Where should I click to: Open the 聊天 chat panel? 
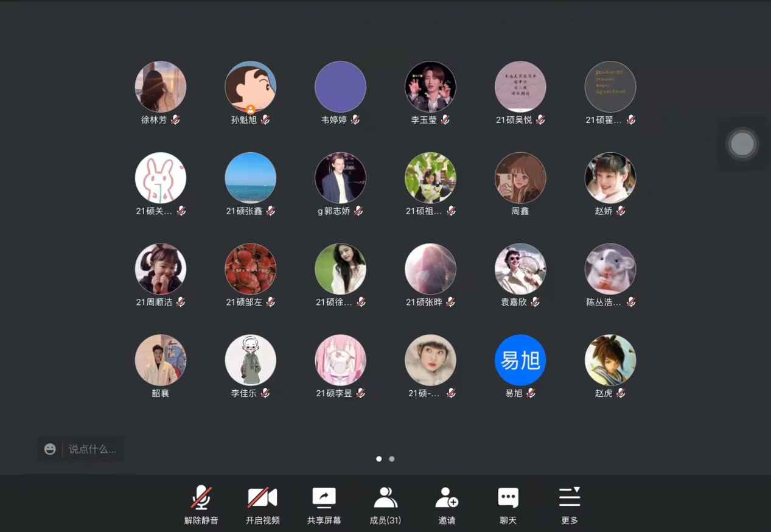(x=508, y=505)
